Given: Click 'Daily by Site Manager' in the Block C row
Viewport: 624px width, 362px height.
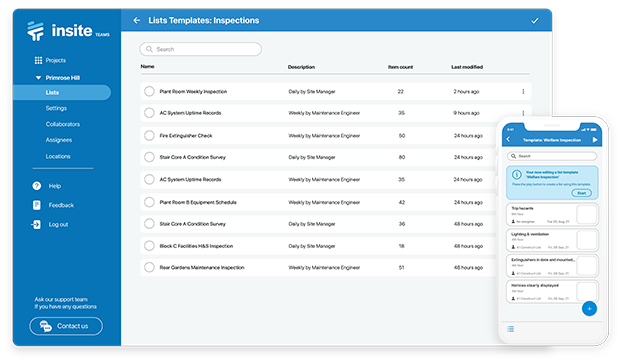Looking at the screenshot, I should (x=312, y=246).
